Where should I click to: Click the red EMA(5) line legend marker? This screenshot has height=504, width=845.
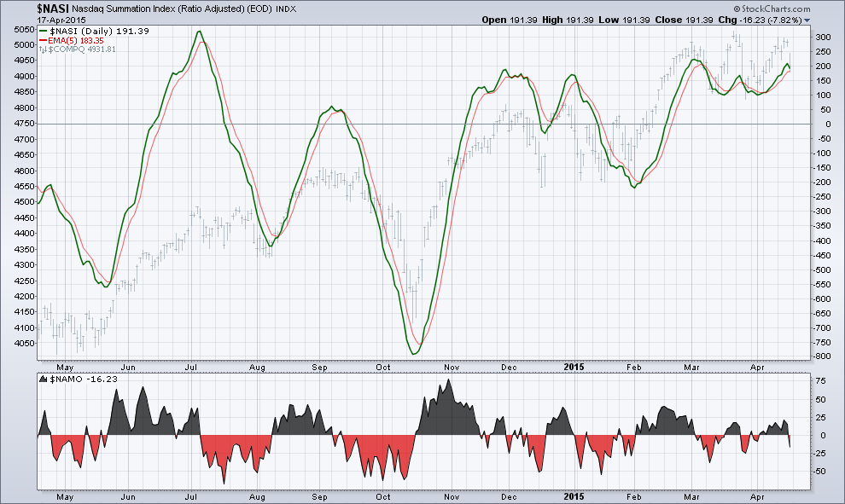click(x=44, y=40)
